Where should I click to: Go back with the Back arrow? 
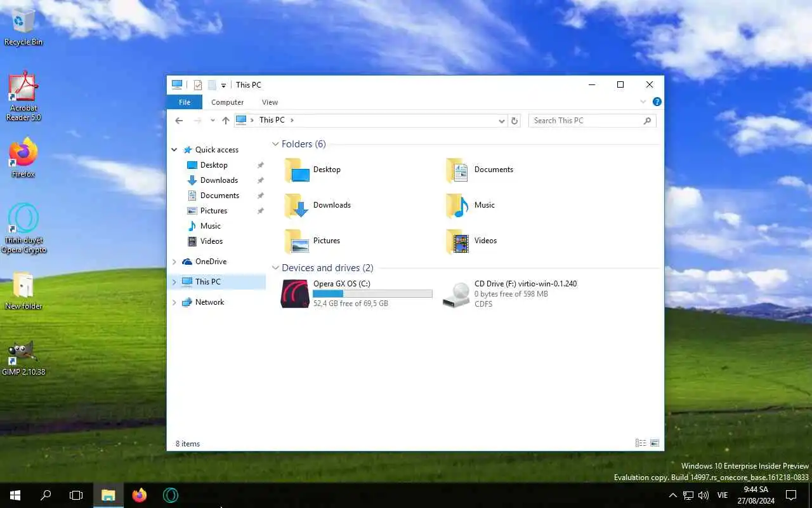tap(179, 121)
